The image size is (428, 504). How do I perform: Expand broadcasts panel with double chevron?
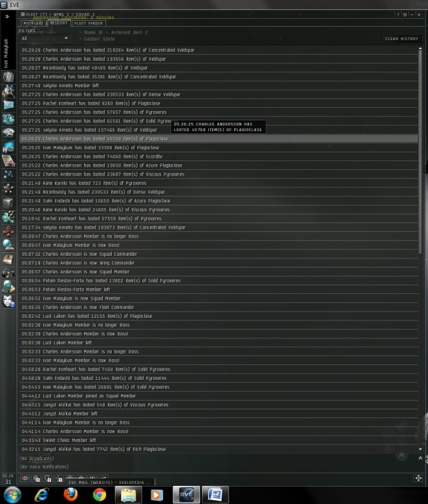click(420, 458)
